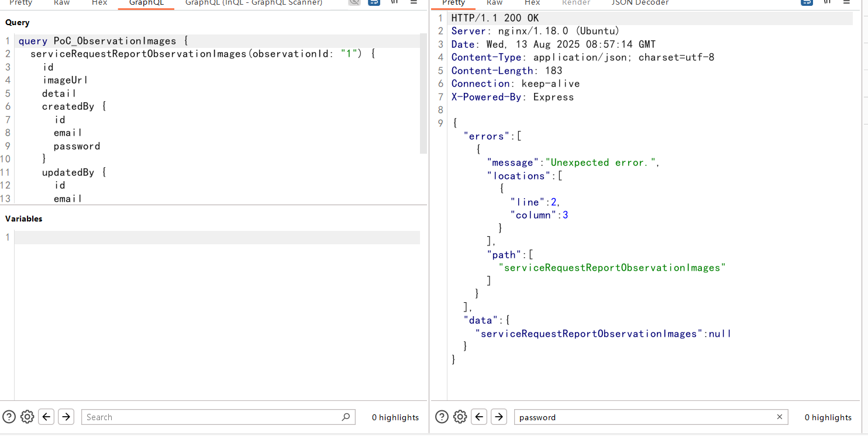This screenshot has width=868, height=436.
Task: Click into the Variables editor first line
Action: pos(216,237)
